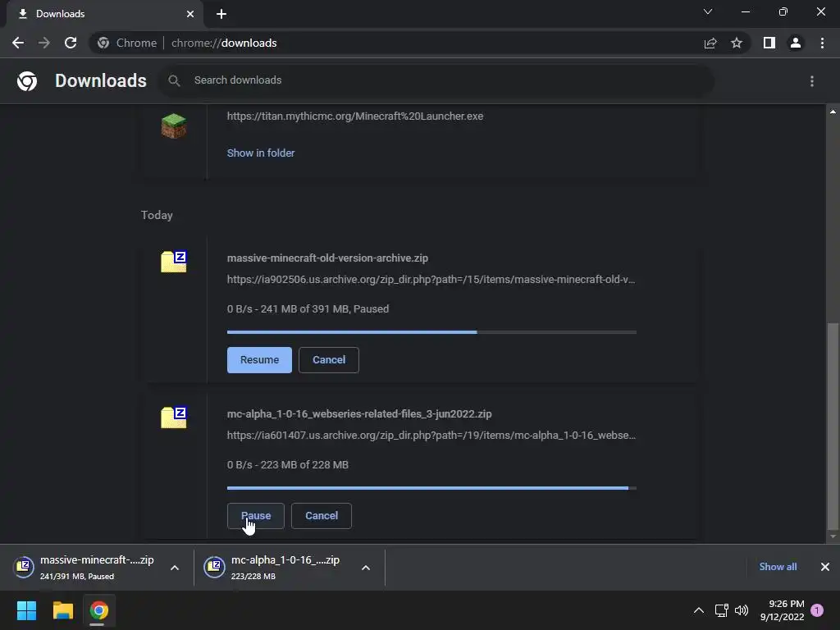Expand options for massive-minecraft shelf item

click(175, 568)
